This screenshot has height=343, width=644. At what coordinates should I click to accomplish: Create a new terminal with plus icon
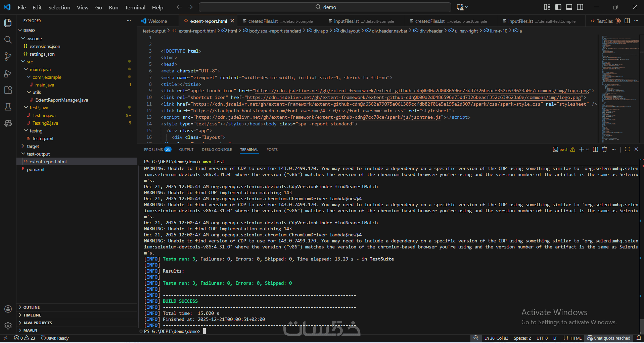(582, 149)
